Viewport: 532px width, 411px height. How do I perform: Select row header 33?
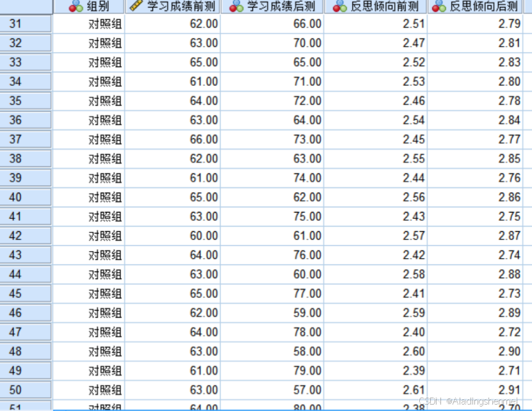26,62
